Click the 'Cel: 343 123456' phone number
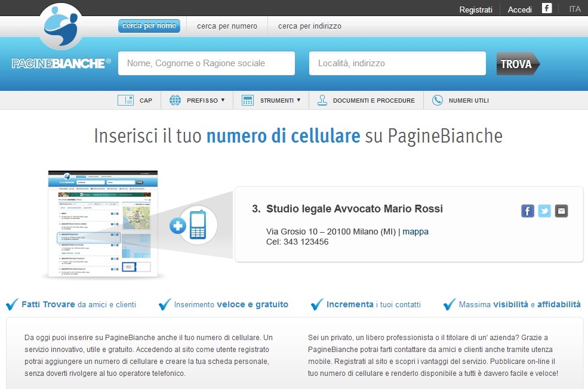588x389 pixels. (x=297, y=242)
